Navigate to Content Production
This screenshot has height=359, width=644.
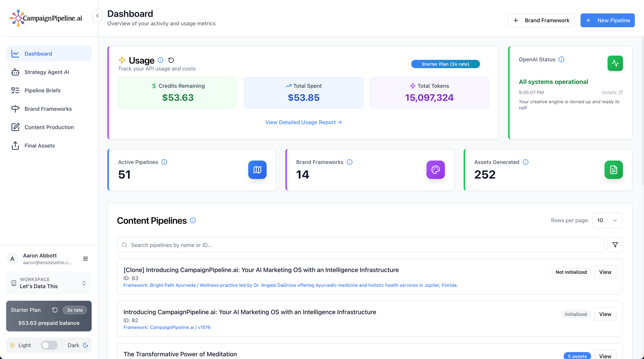[49, 127]
